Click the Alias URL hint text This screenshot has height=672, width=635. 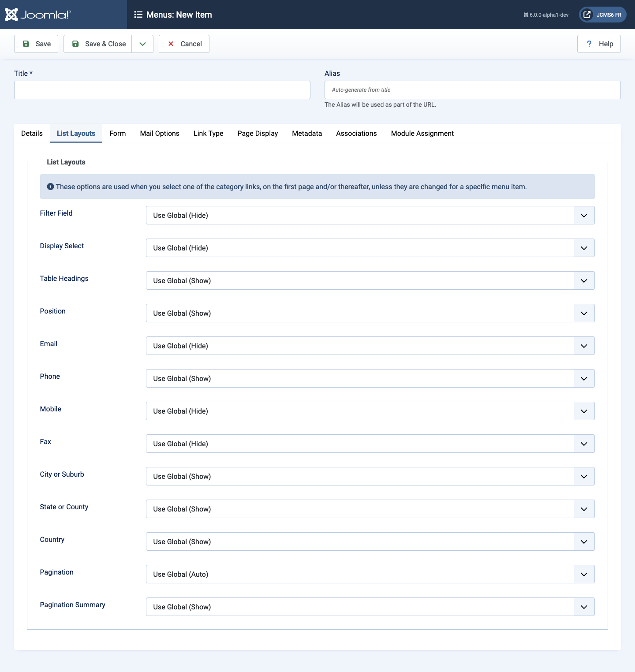(x=380, y=105)
